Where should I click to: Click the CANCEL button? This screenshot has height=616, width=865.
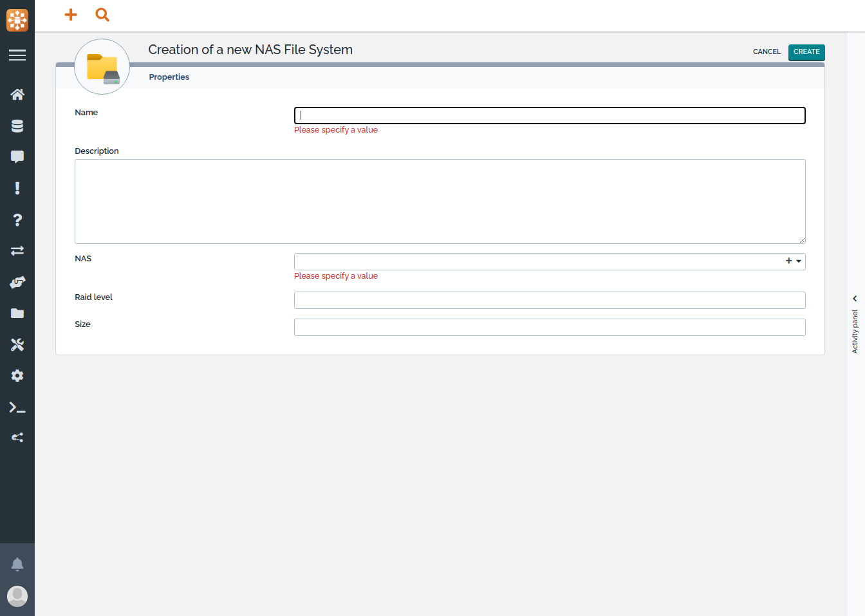click(x=767, y=51)
